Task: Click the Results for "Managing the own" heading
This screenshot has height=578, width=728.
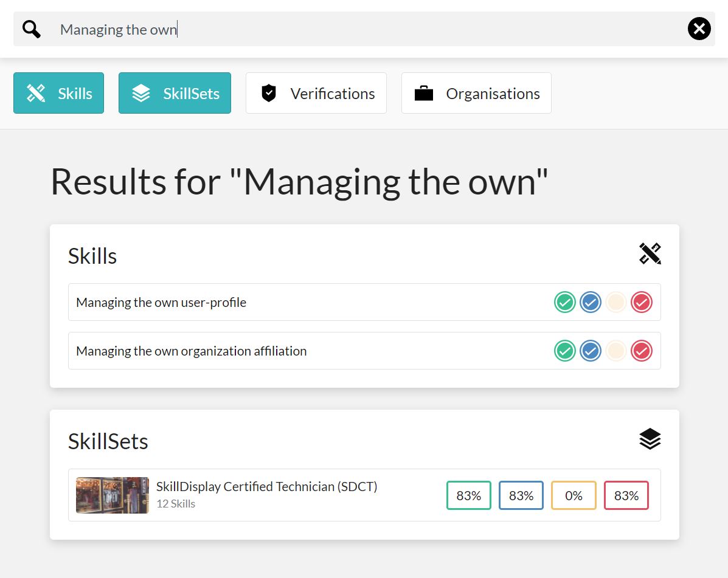Action: pos(299,182)
